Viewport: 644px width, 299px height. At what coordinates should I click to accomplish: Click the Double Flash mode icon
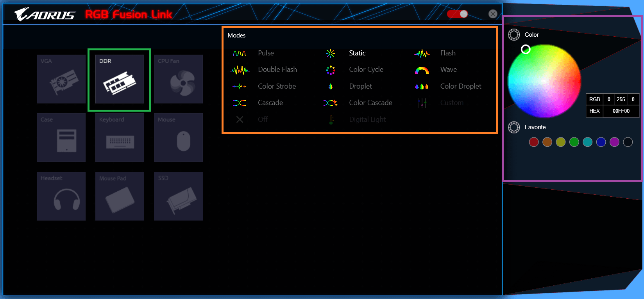point(240,70)
